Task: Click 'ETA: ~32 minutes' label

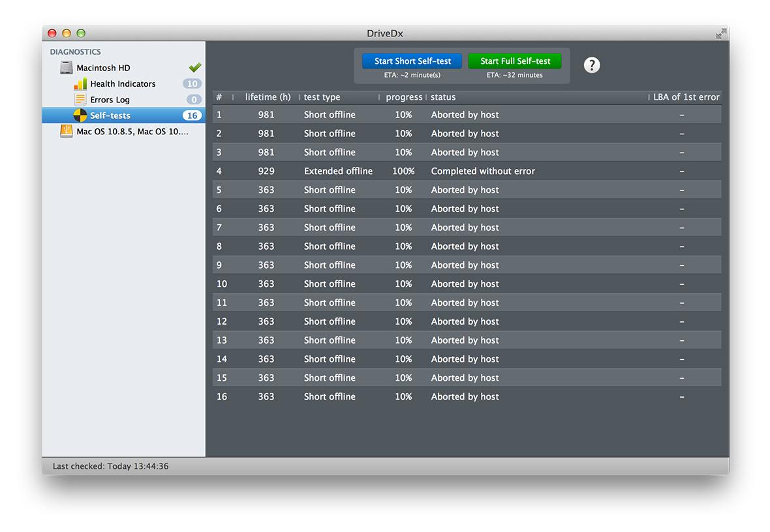Action: [x=515, y=75]
